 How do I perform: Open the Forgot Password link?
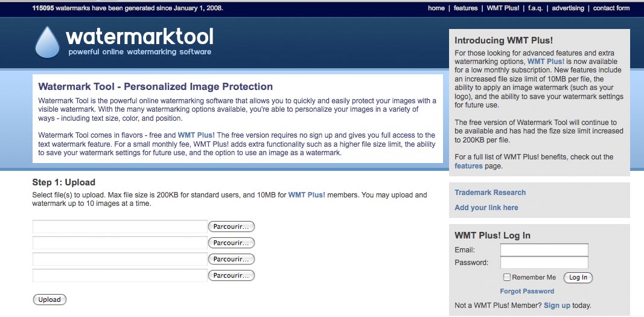click(527, 291)
